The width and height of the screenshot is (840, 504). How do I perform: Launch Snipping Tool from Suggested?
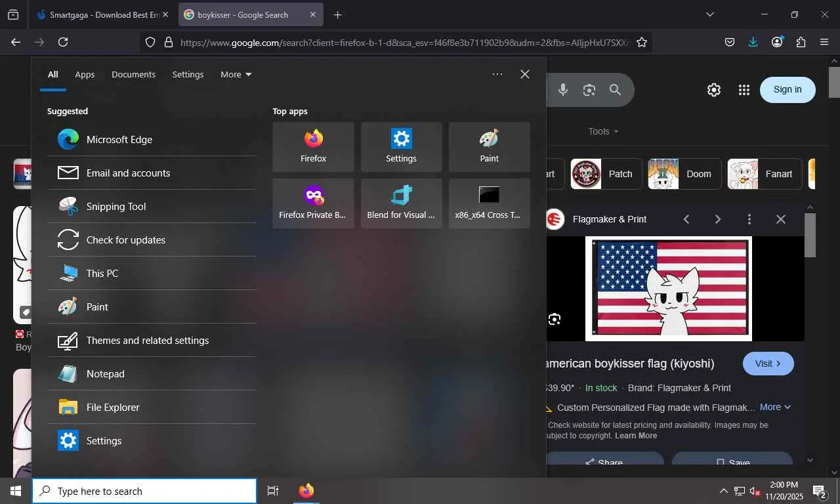(152, 206)
